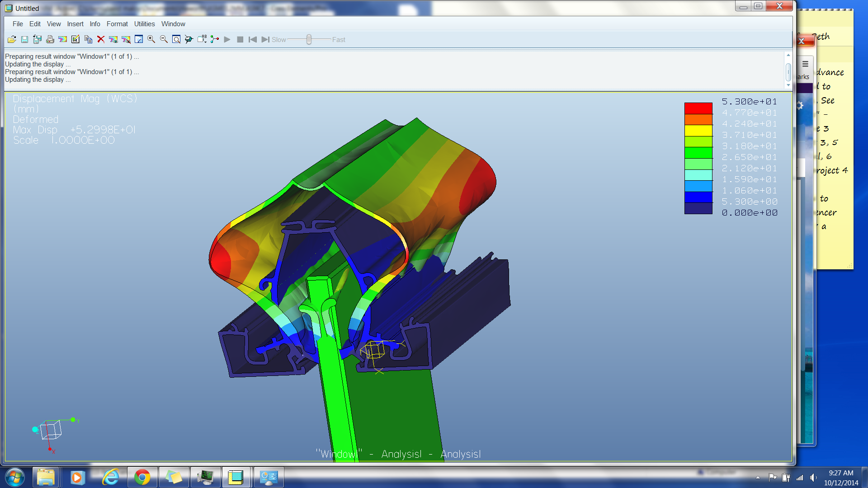The width and height of the screenshot is (868, 488).
Task: Click the red legend color swatch
Action: [x=698, y=108]
